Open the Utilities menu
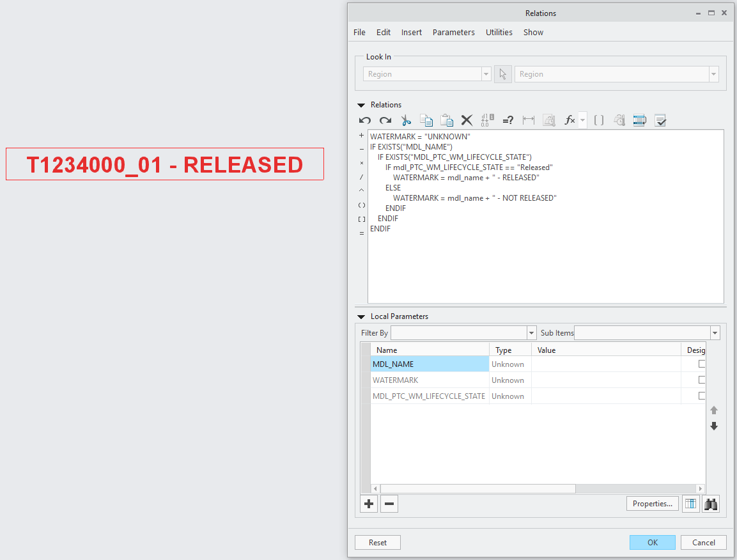 [499, 33]
